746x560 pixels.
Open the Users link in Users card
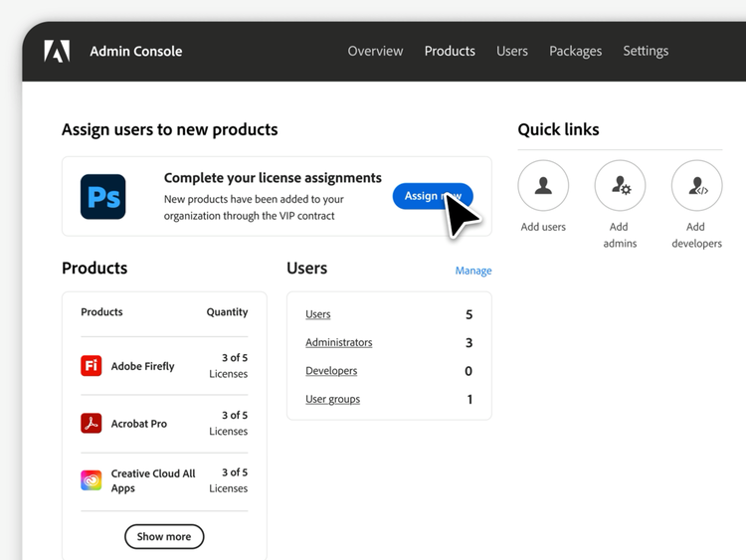click(x=318, y=314)
